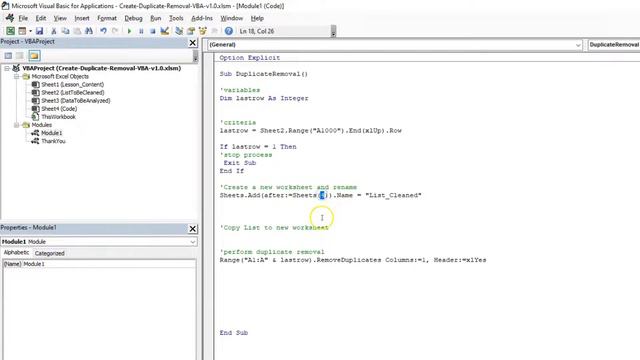640x360 pixels.
Task: Open the Format menu
Action: point(107,18)
